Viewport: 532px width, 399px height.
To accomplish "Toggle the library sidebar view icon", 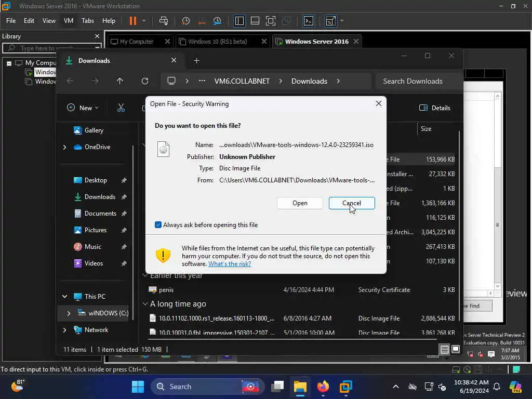I will click(x=239, y=21).
